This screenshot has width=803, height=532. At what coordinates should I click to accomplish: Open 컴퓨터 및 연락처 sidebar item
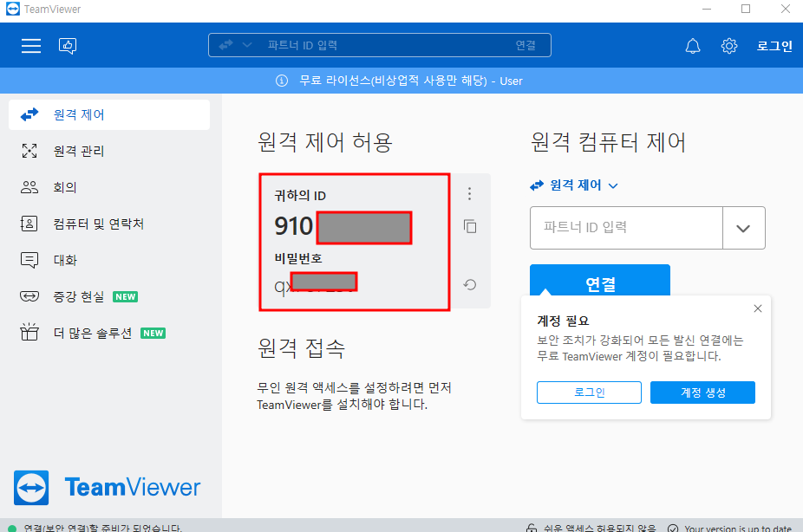(109, 224)
